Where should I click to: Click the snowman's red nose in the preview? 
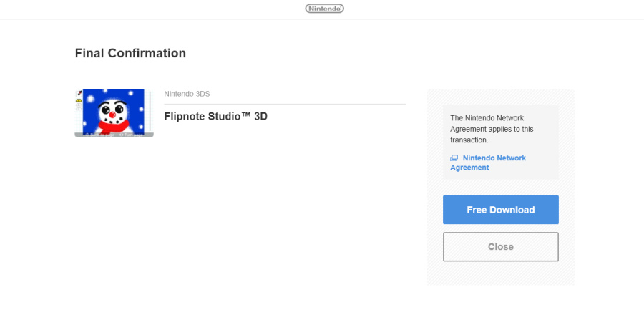(x=112, y=115)
